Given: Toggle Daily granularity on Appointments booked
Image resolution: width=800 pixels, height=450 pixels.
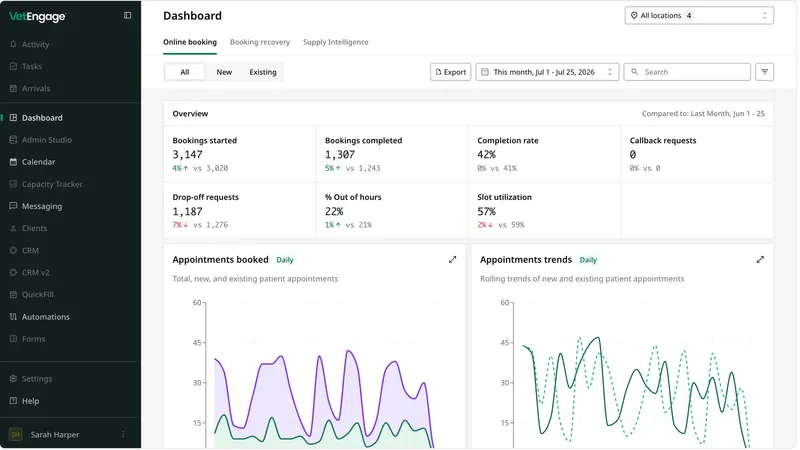Looking at the screenshot, I should pyautogui.click(x=285, y=260).
